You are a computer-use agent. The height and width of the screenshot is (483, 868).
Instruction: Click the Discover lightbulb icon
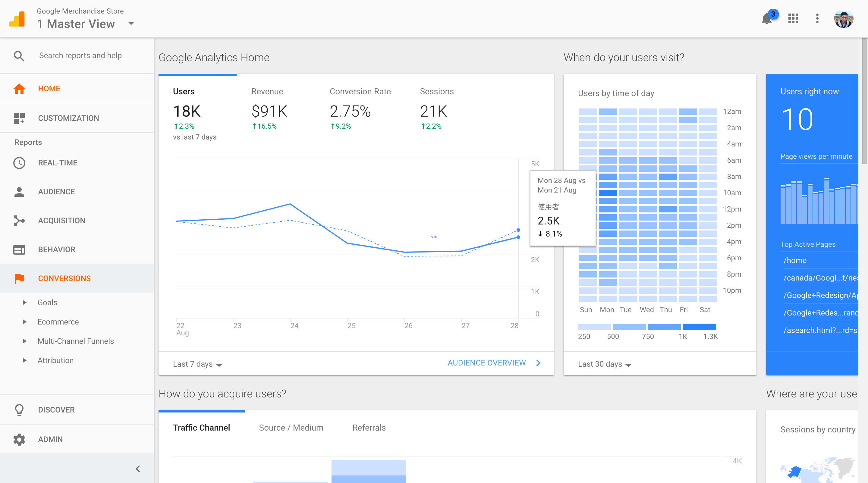19,410
